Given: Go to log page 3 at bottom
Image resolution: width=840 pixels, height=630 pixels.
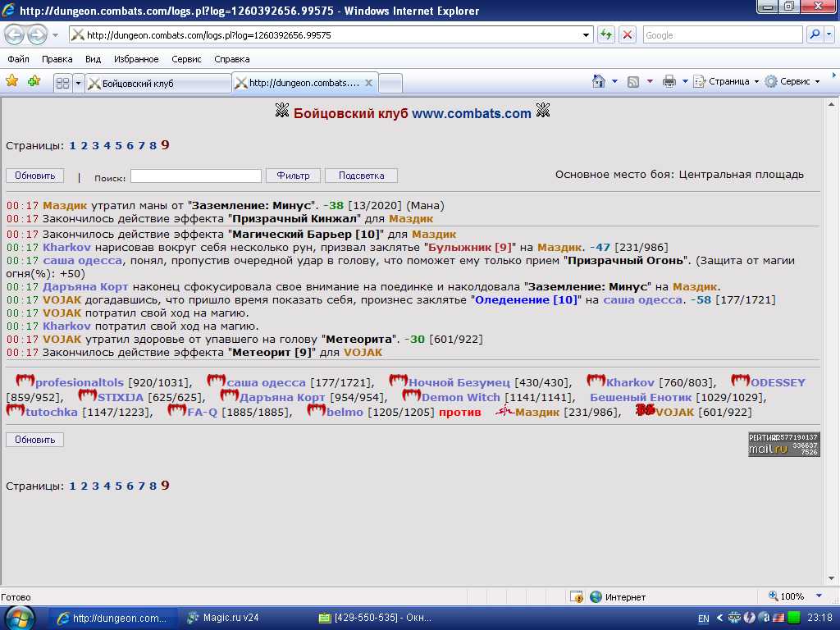Looking at the screenshot, I should point(95,486).
